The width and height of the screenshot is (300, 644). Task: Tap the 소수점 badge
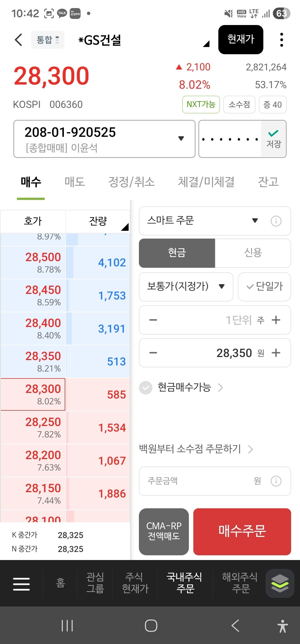(x=239, y=105)
